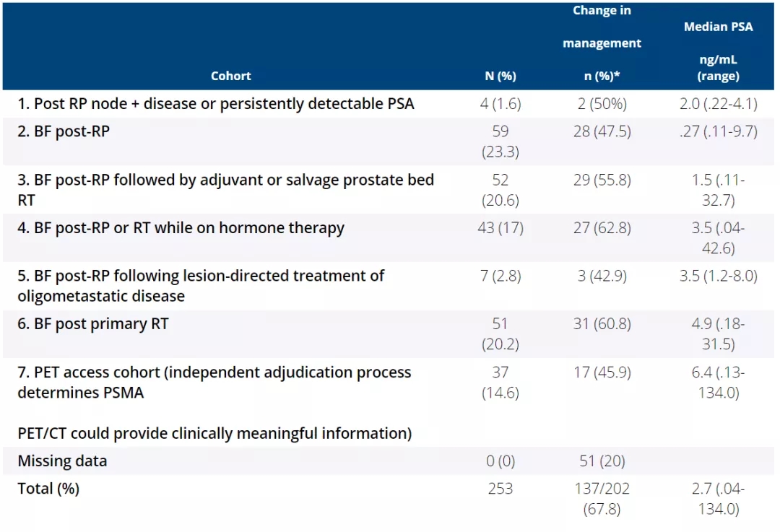The image size is (780, 532).
Task: Click the N (%) column header
Action: 500,76
